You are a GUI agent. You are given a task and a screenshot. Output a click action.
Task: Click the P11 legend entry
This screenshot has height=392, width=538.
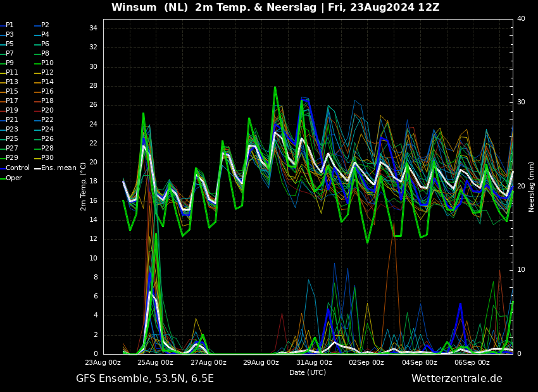pos(9,73)
